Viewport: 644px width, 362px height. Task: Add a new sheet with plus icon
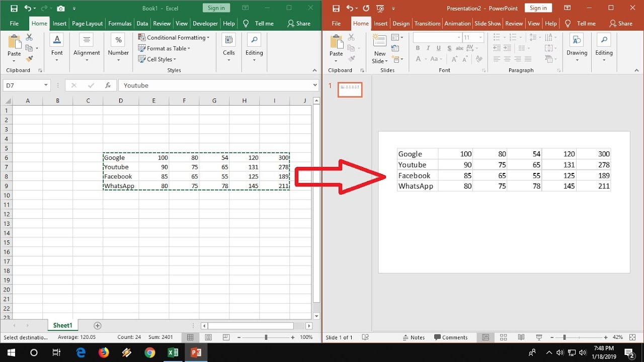click(98, 326)
